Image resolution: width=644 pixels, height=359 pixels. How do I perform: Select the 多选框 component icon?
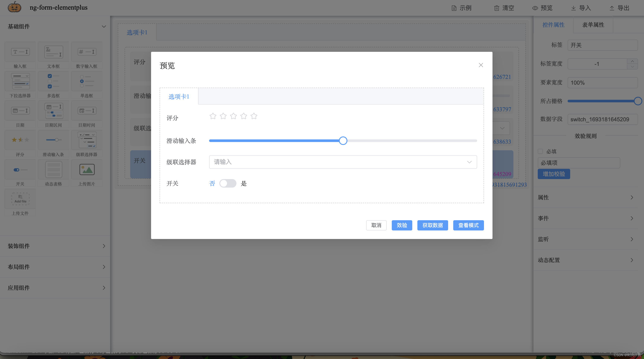pos(54,81)
